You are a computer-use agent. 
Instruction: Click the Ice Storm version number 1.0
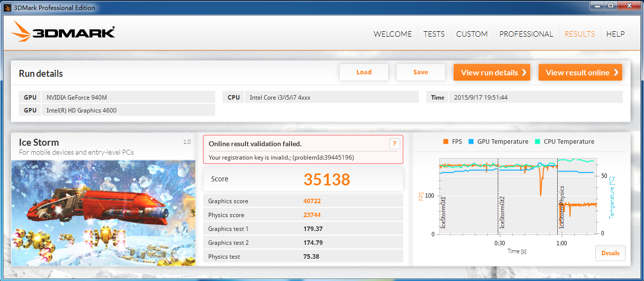(x=187, y=142)
